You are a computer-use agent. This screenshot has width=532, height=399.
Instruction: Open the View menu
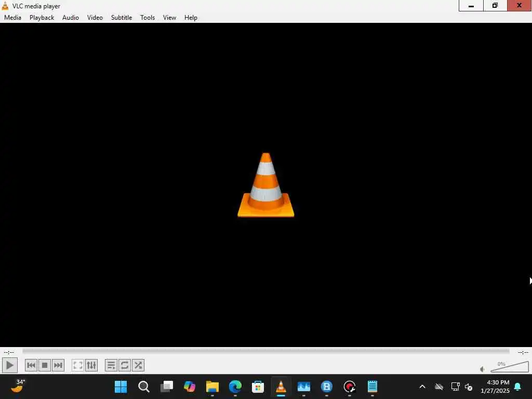click(x=169, y=18)
